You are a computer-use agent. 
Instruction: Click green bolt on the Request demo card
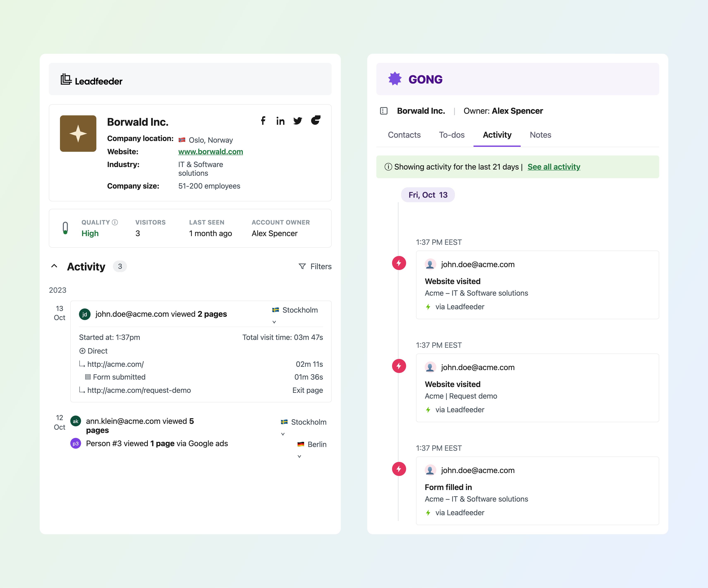point(428,410)
